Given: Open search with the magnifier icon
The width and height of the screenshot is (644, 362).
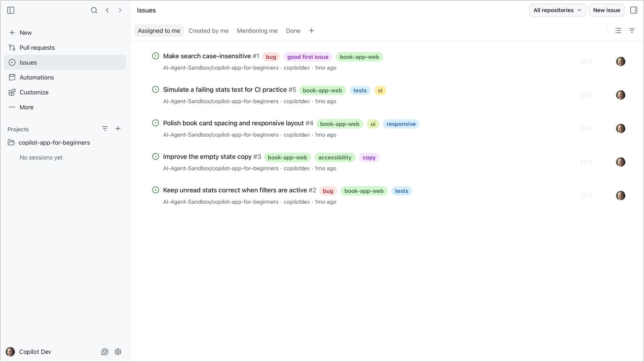Looking at the screenshot, I should tap(94, 10).
